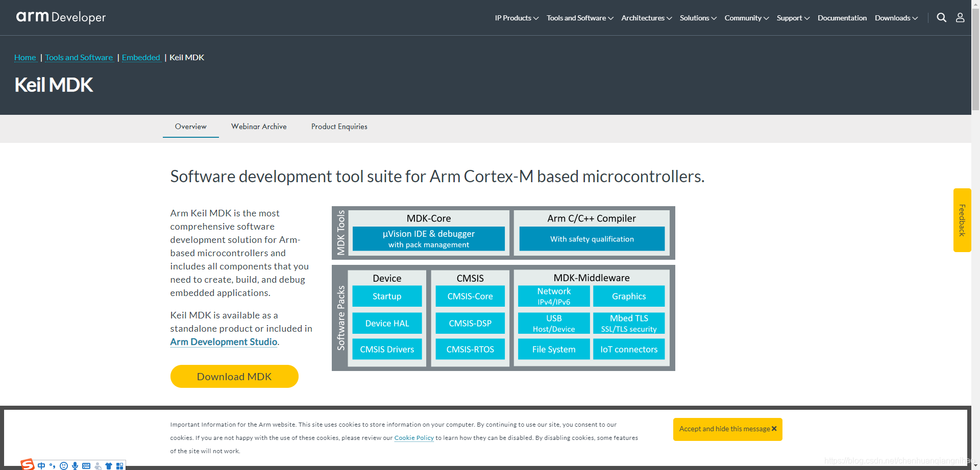Image resolution: width=980 pixels, height=470 pixels.
Task: Click the Keil MDK breadcrumb text
Action: [x=187, y=57]
